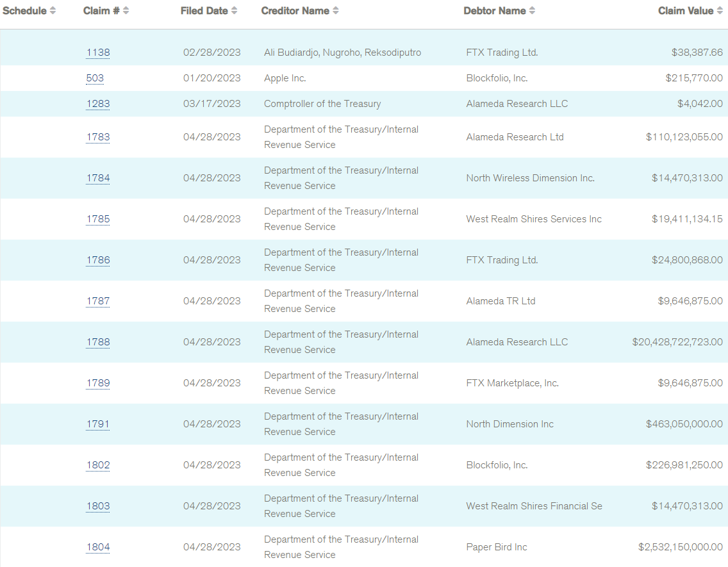Go to claim 1788 link
This screenshot has height=567, width=728.
point(98,342)
